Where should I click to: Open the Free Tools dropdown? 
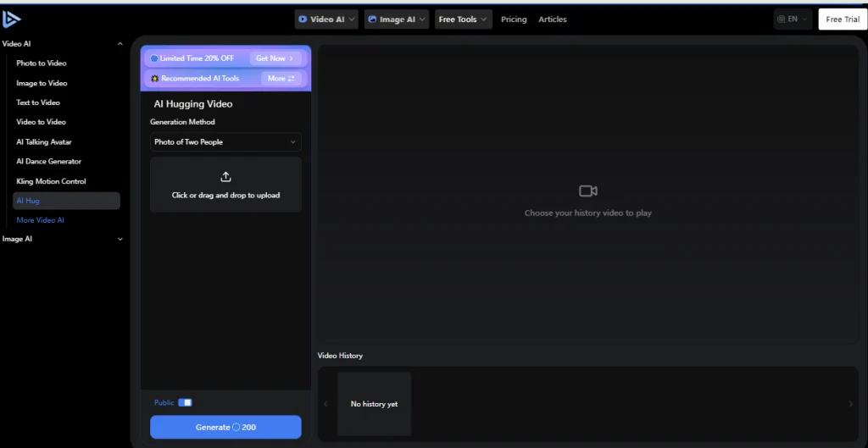463,19
